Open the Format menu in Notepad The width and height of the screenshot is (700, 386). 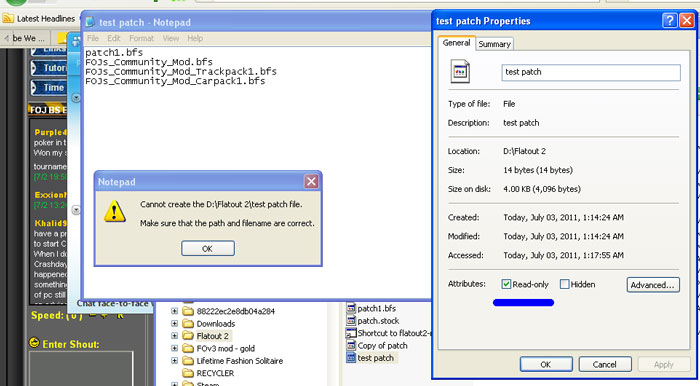[x=142, y=38]
